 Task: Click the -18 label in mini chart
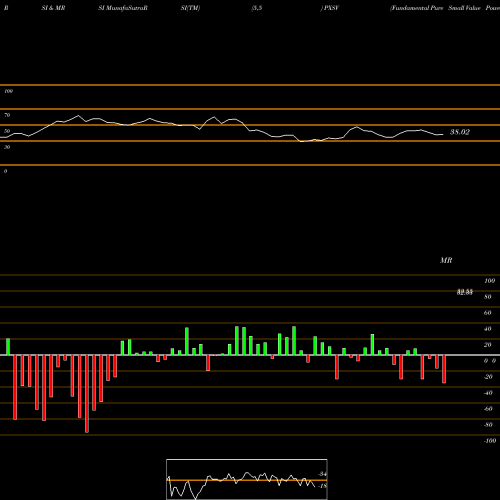322,486
